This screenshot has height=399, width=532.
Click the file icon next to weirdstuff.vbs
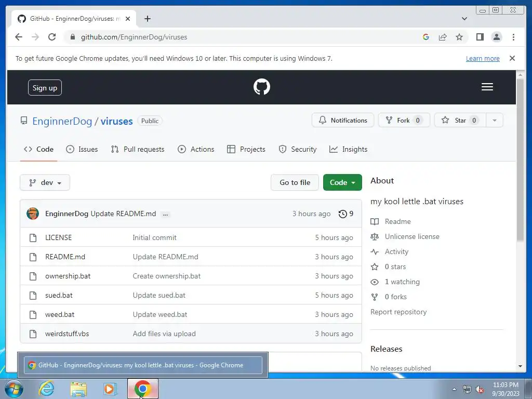33,334
